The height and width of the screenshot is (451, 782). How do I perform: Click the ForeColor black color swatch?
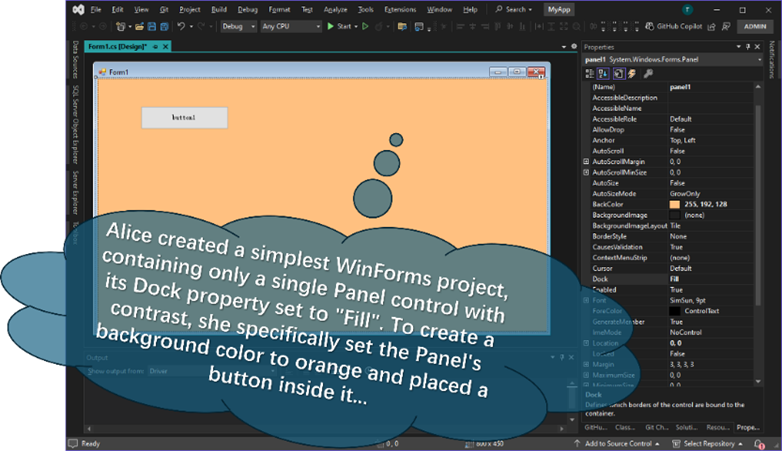click(x=674, y=311)
